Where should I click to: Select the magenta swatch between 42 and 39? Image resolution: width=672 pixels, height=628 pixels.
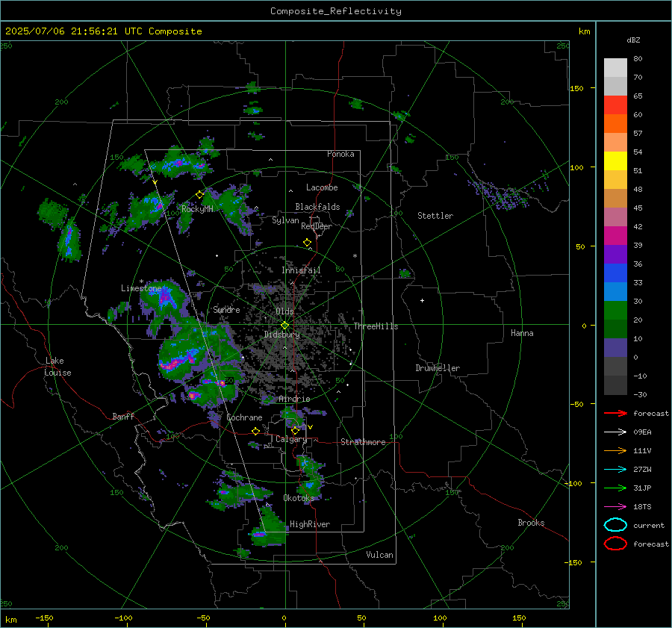pyautogui.click(x=615, y=235)
